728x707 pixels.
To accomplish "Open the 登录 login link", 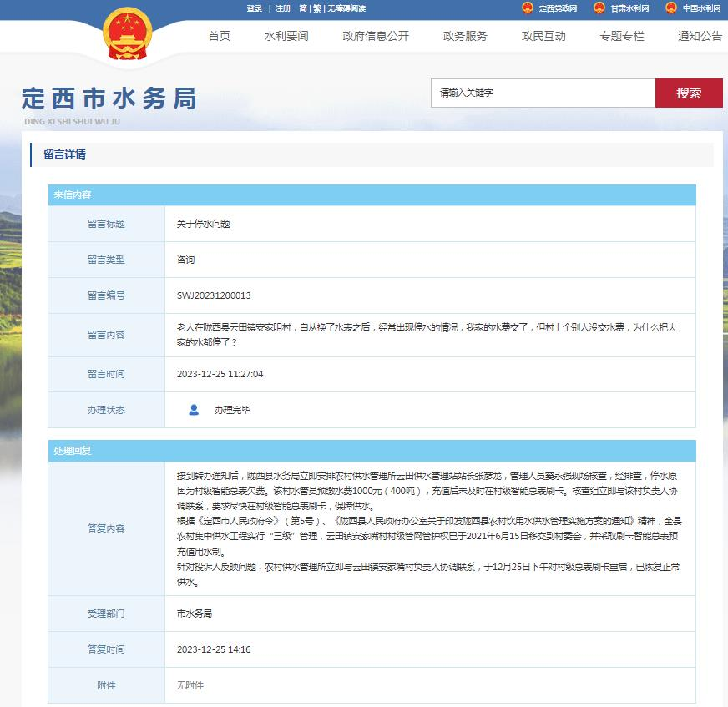I will [x=255, y=8].
